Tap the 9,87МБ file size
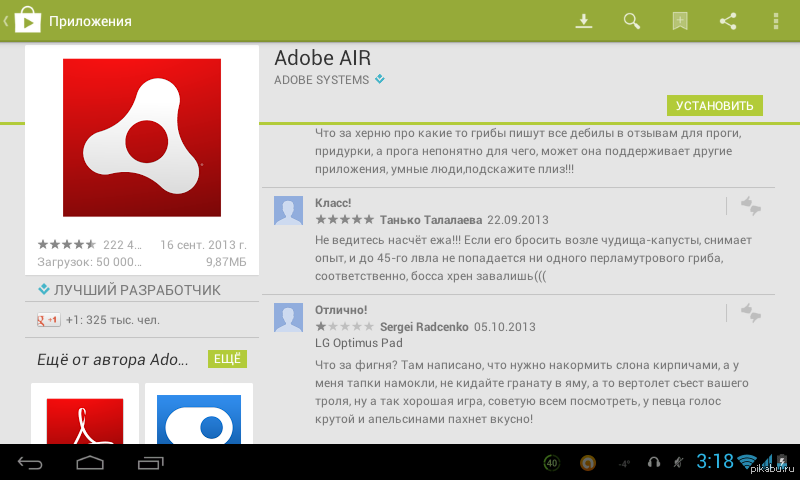This screenshot has height=480, width=800. pyautogui.click(x=226, y=262)
